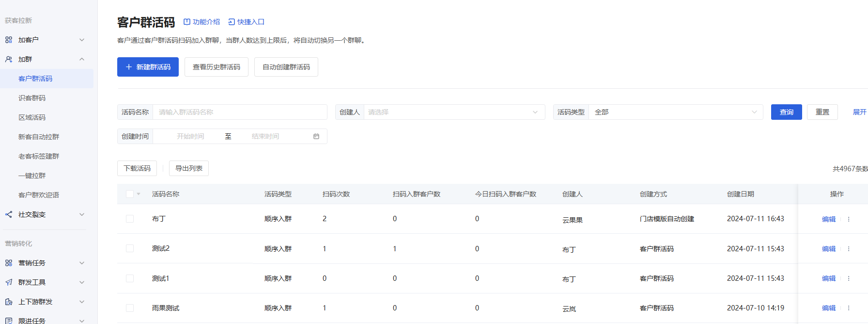This screenshot has width=868, height=324.
Task: Click the 开始时间 date input
Action: pyautogui.click(x=190, y=136)
